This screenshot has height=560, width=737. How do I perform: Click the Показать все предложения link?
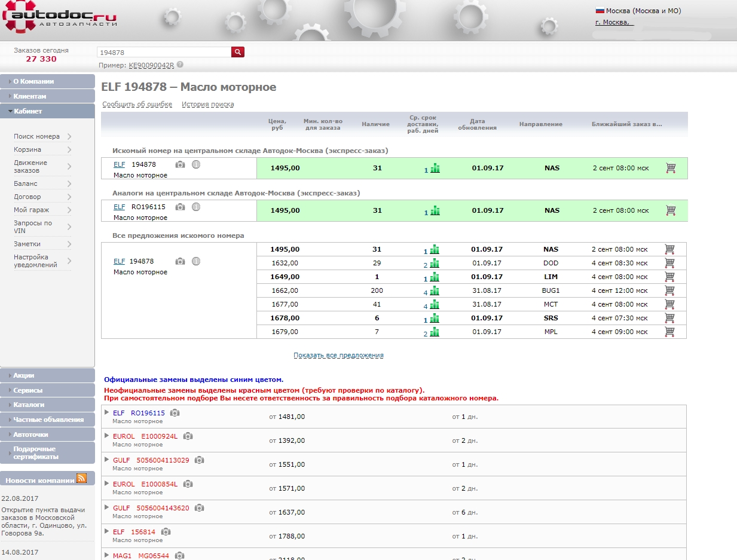click(x=338, y=356)
